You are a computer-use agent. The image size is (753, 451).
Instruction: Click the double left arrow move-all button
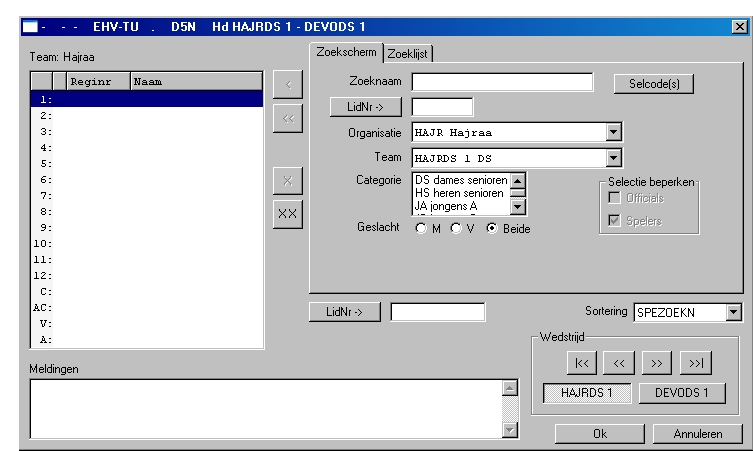tap(288, 118)
